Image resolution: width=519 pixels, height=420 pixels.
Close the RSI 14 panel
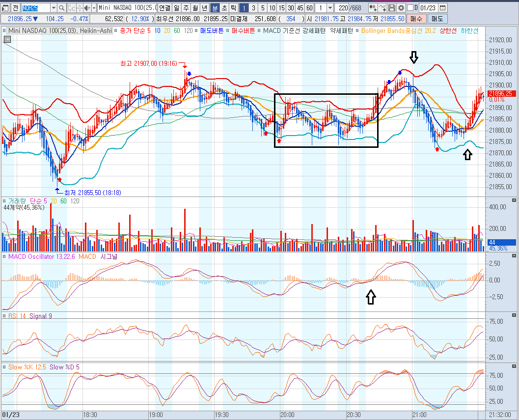tap(514, 315)
